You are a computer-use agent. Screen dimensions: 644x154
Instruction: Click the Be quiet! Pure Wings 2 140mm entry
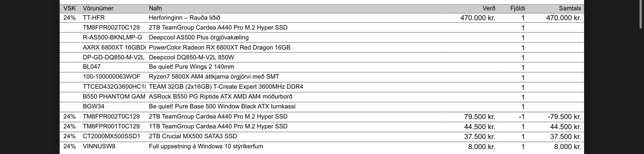(192, 67)
